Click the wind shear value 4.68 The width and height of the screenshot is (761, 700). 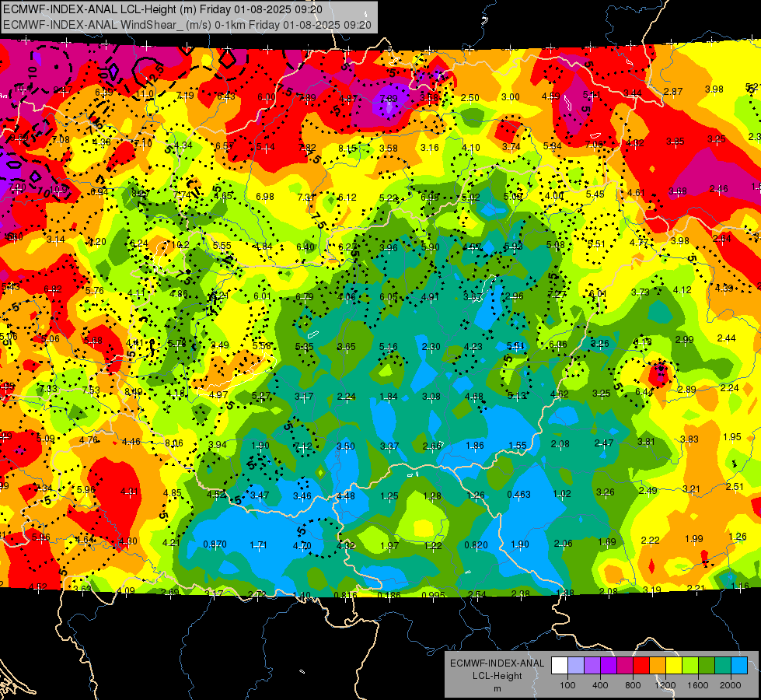point(474,397)
